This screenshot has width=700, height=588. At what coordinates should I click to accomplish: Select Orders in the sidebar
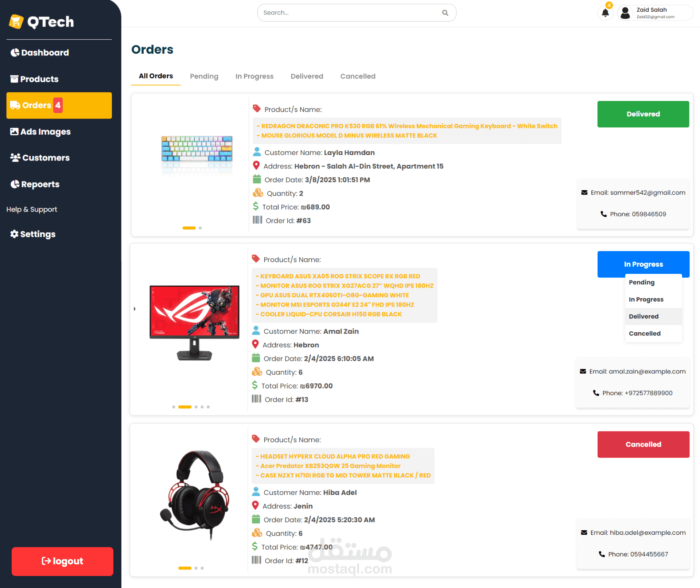click(x=59, y=105)
